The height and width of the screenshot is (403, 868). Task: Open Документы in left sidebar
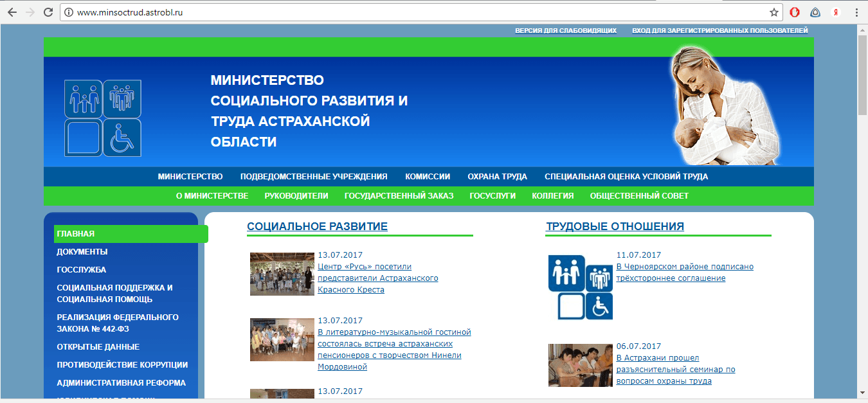click(x=82, y=252)
